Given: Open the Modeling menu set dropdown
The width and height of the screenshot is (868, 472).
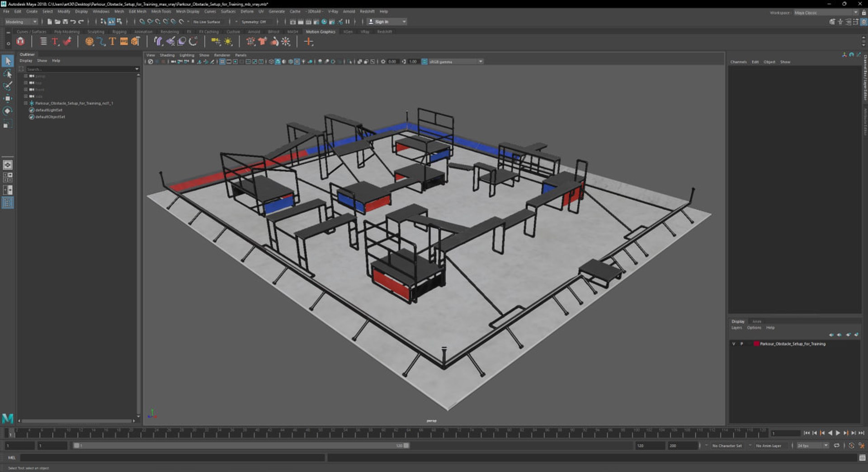Looking at the screenshot, I should click(21, 22).
